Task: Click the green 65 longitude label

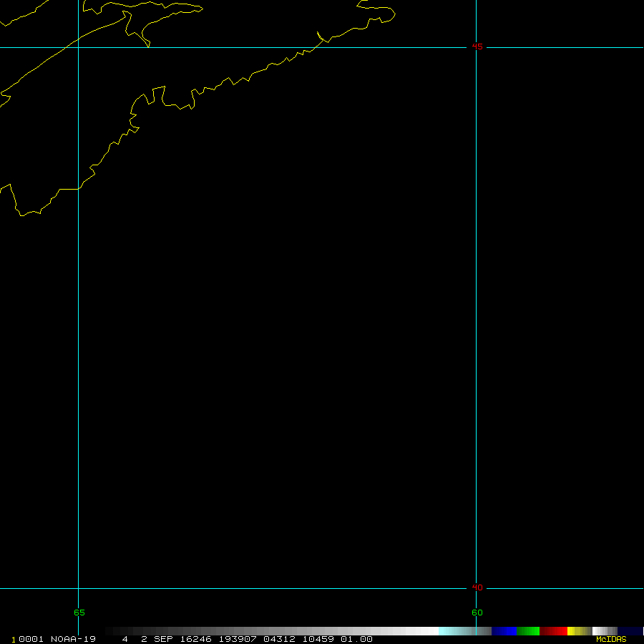Action: tap(79, 613)
